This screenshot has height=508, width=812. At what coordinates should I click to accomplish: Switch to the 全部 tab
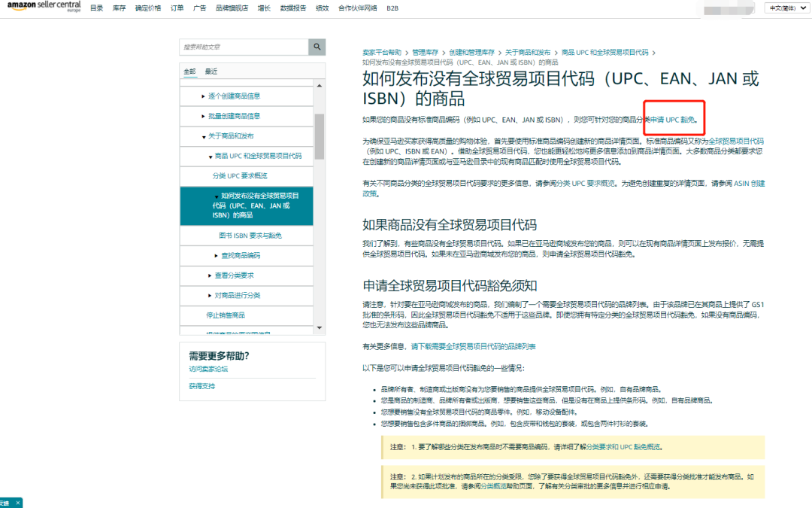tap(189, 71)
